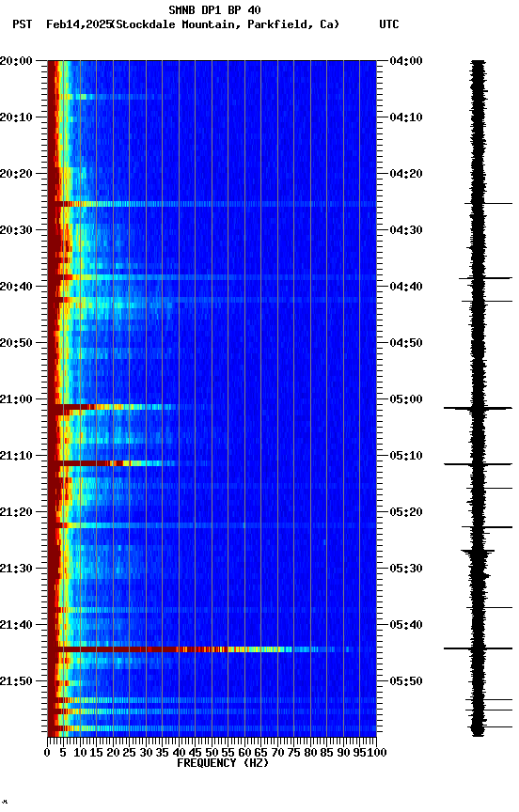Click the 20:20 PST time label
This screenshot has width=519, height=812.
16,174
